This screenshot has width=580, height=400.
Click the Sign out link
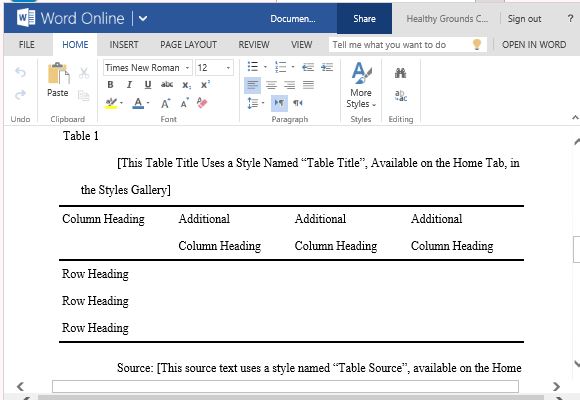(x=524, y=19)
